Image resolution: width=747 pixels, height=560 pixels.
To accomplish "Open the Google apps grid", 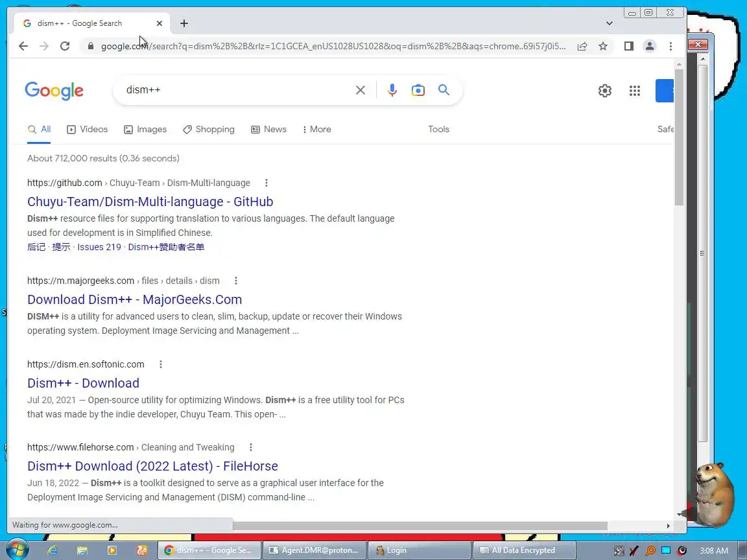I will pos(635,91).
